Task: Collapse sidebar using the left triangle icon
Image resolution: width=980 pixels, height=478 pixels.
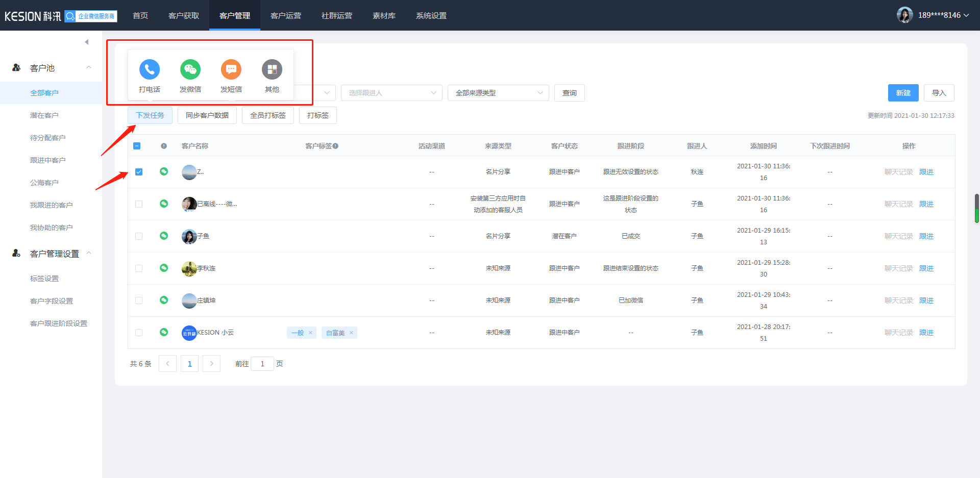Action: tap(87, 42)
